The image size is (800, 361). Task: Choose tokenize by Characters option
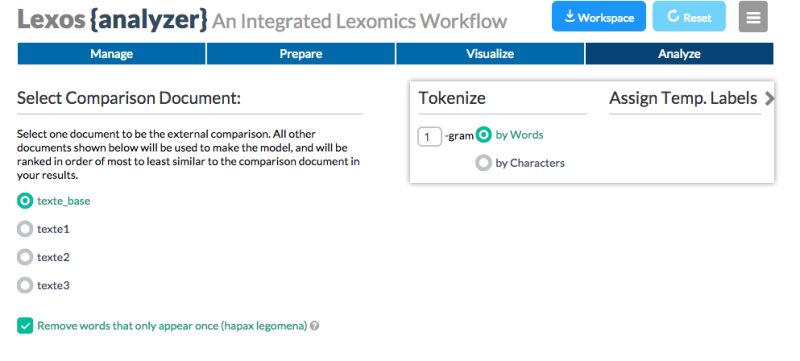pyautogui.click(x=483, y=163)
